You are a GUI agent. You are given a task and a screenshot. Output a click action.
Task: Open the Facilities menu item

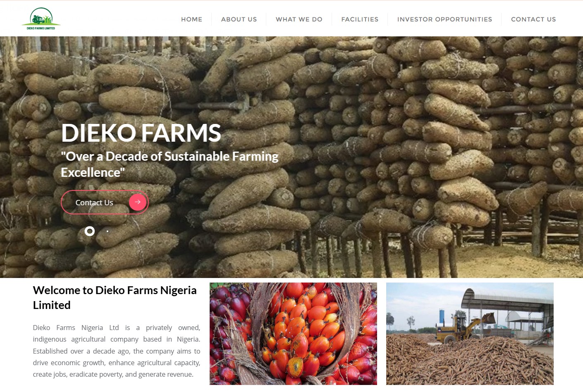[x=360, y=19]
